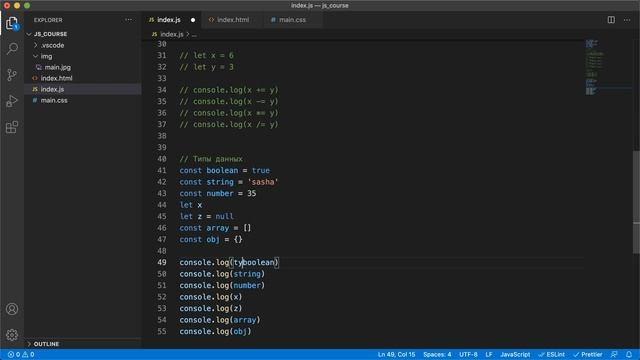Click the 'const number = 35' line
Image resolution: width=640 pixels, height=360 pixels.
point(218,193)
